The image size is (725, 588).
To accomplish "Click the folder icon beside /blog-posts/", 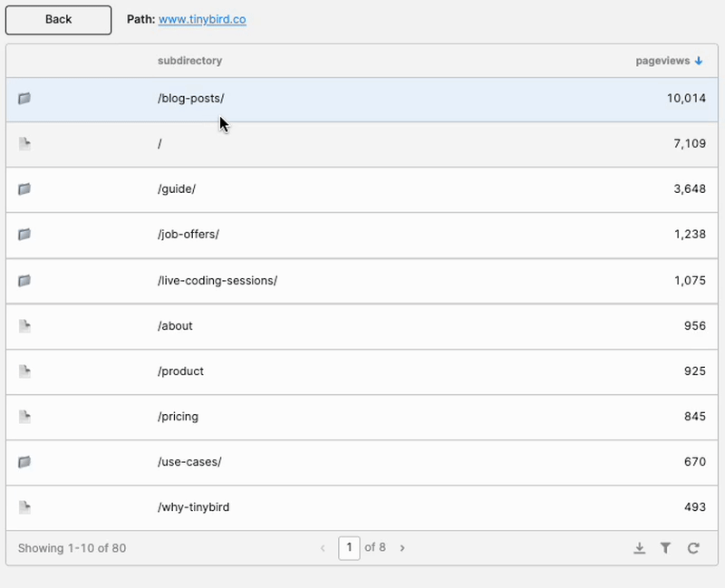I will pyautogui.click(x=24, y=98).
